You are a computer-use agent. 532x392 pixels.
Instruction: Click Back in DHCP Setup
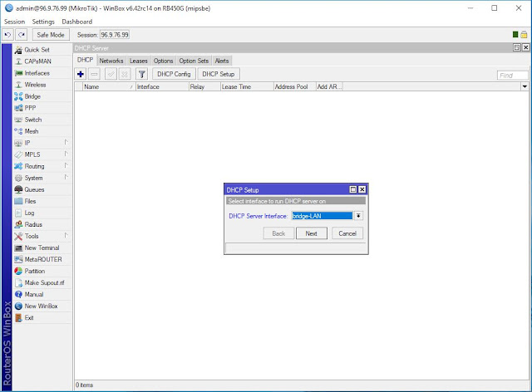tap(278, 233)
